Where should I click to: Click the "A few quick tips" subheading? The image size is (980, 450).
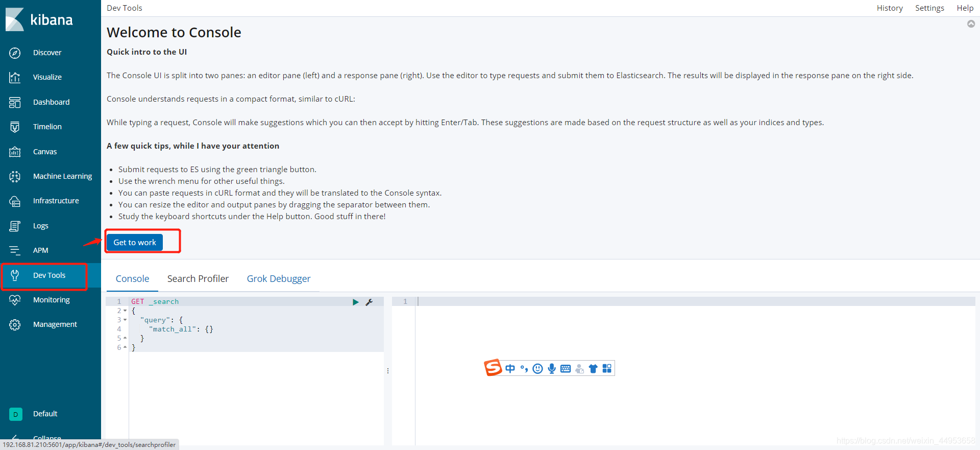tap(193, 146)
